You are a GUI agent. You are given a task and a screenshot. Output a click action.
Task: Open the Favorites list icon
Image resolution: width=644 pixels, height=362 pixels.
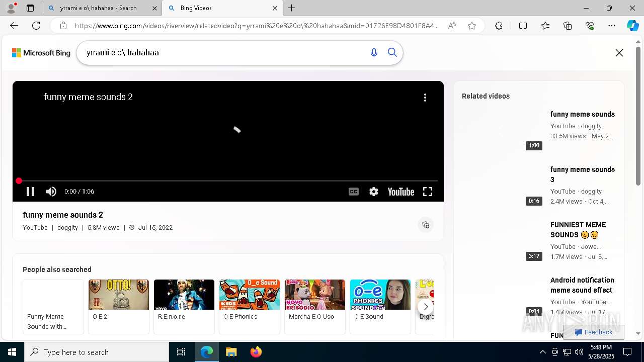[x=545, y=26]
